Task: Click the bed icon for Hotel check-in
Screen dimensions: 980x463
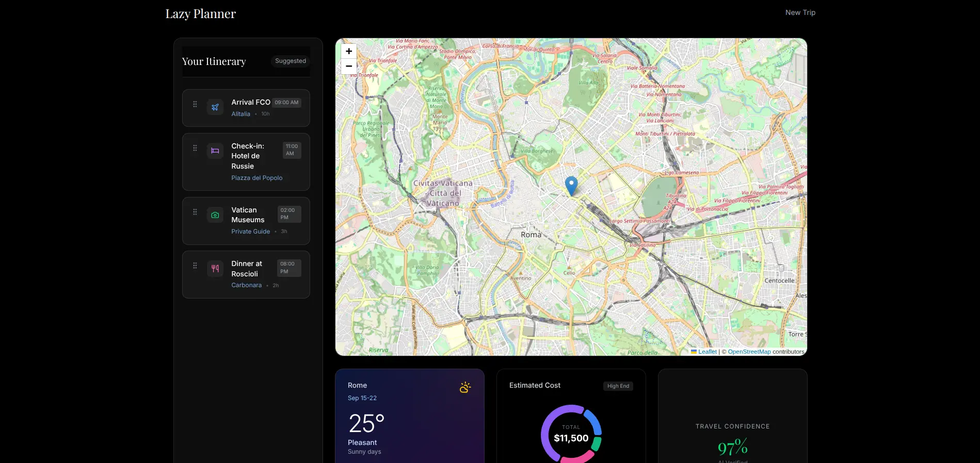Action: tap(215, 151)
